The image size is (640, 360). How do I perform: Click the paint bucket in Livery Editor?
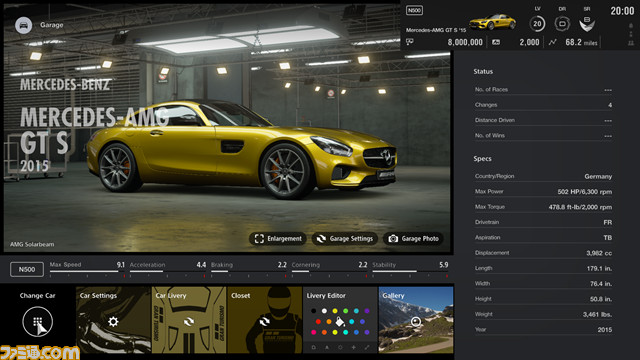340,322
